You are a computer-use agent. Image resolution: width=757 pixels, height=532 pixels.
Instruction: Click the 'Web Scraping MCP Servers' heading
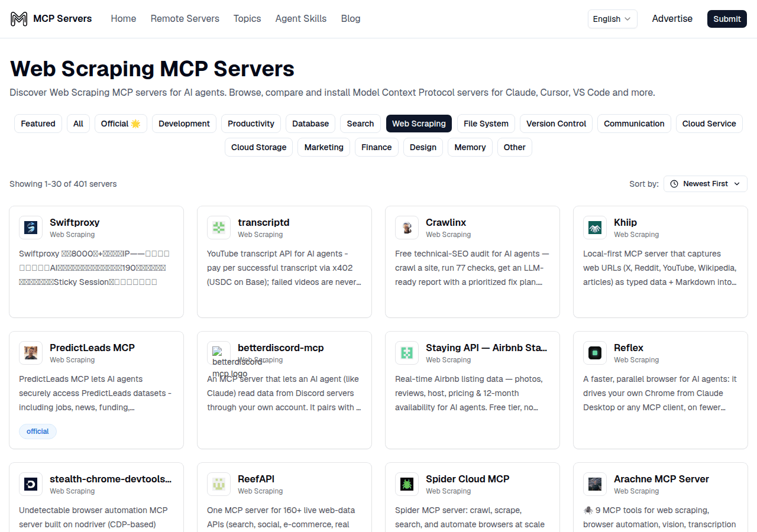[x=152, y=69]
